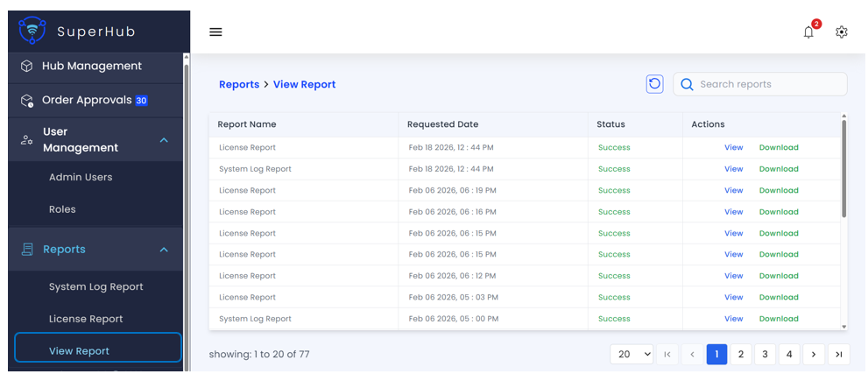View the first License Report row
This screenshot has width=868, height=374.
[x=733, y=148]
